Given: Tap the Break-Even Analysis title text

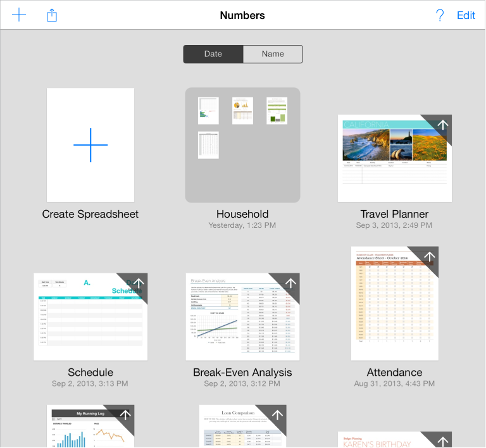Looking at the screenshot, I should 242,373.
